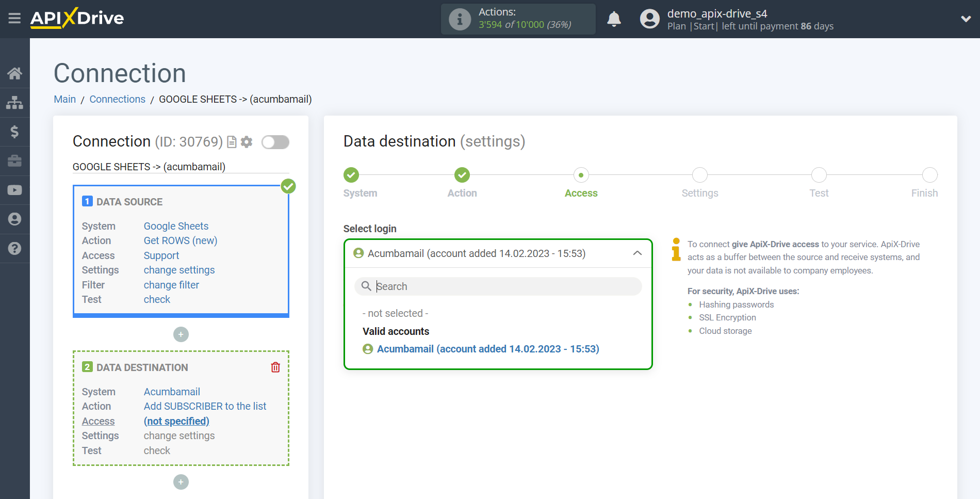Click 'change filter' link
Viewport: 980px width, 499px height.
pyautogui.click(x=171, y=285)
